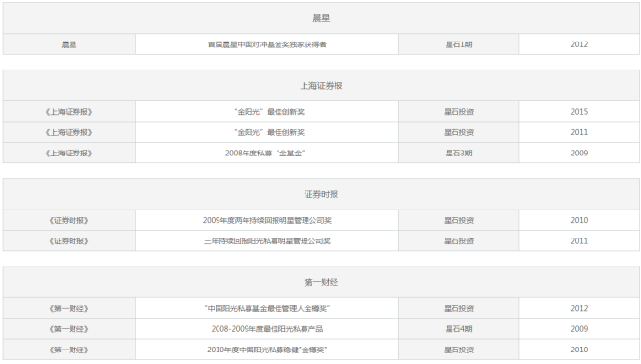The height and width of the screenshot is (364, 641).
Task: Click year 2012 in the 星石1期 row
Action: tap(579, 44)
